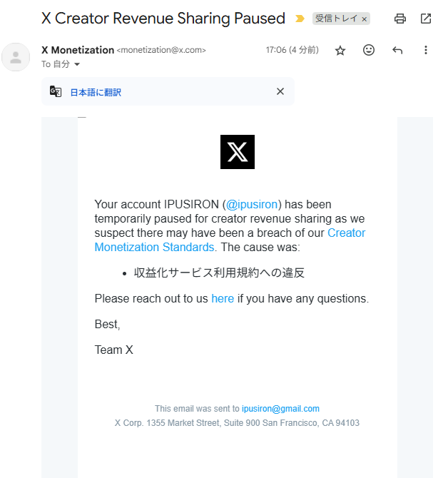Star this email from X Monetization

(x=340, y=50)
